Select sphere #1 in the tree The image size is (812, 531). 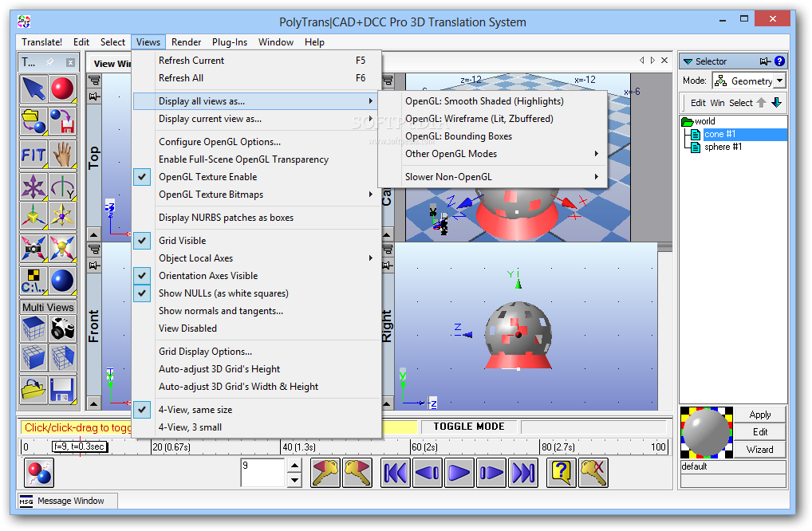tap(723, 147)
